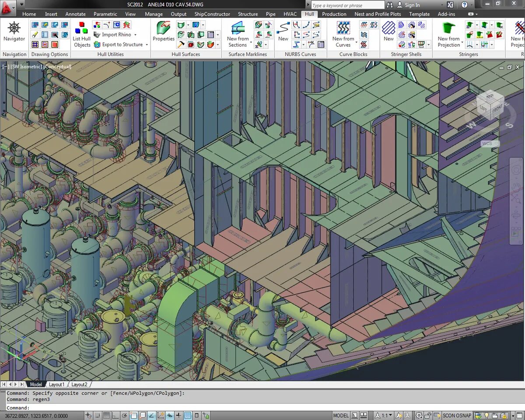Toggle the SCON OSNAP status button
Screen dimensions: 525x420
(x=457, y=416)
